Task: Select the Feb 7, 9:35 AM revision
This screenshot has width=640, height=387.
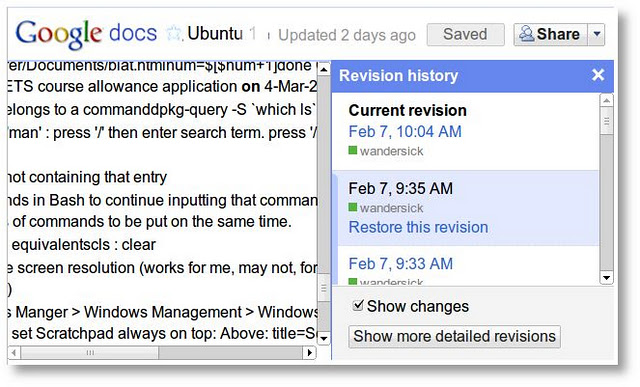Action: [465, 208]
